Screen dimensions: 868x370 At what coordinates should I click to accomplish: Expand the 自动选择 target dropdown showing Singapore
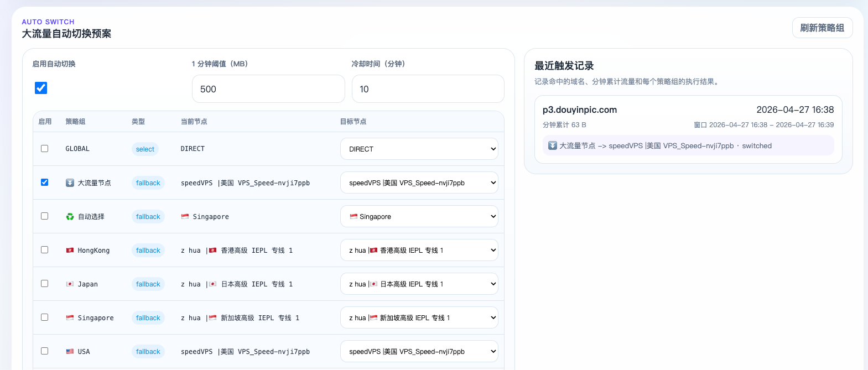tap(419, 216)
